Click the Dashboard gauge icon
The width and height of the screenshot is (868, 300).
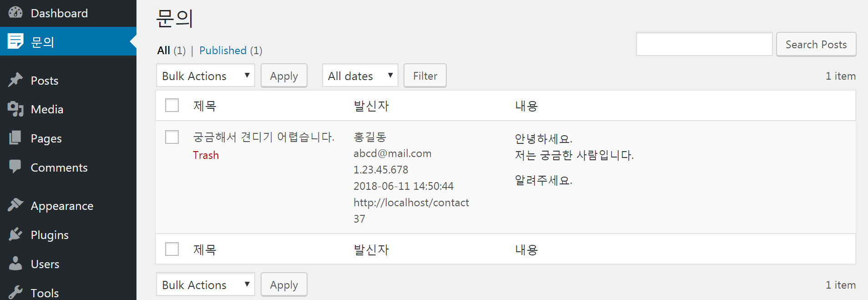(x=15, y=13)
